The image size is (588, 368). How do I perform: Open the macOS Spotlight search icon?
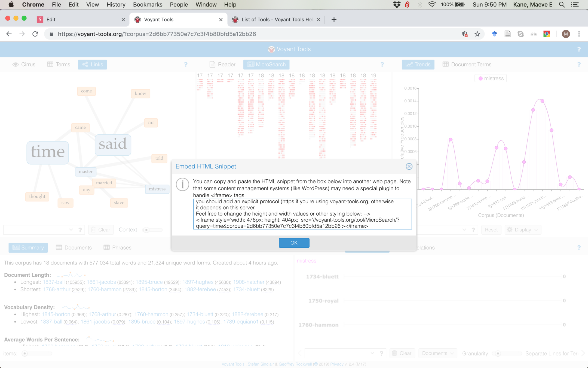pos(562,5)
